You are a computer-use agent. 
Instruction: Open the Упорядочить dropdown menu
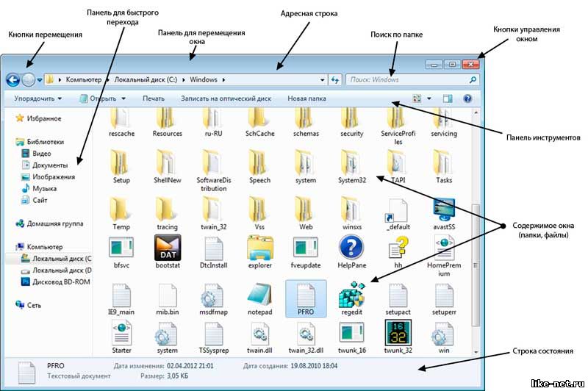pos(37,98)
